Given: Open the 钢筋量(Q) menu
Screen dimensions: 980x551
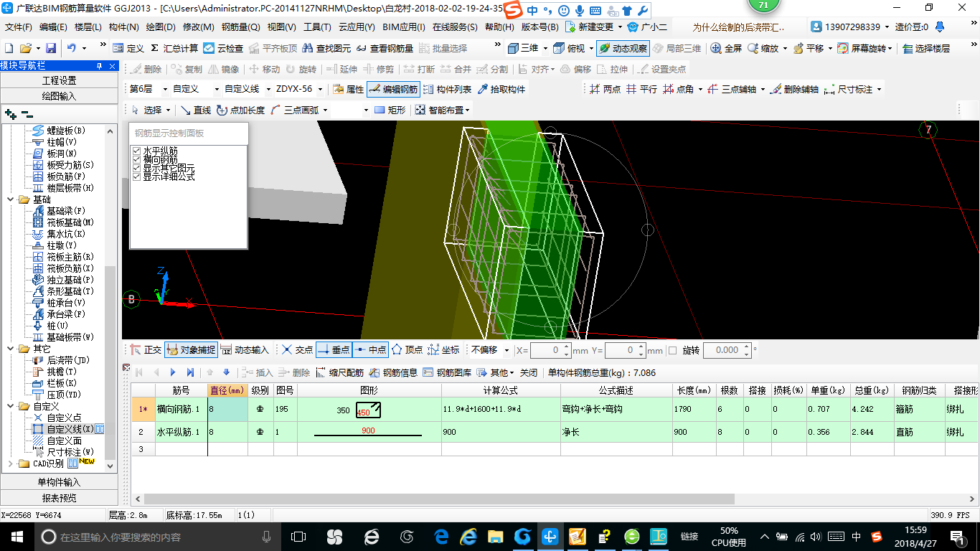Looking at the screenshot, I should coord(240,27).
